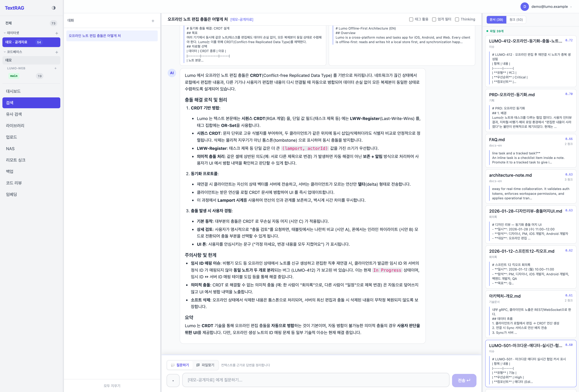Image resolution: width=579 pixels, height=392 pixels.
Task: Click the 파일 39개 status label
Action: pyautogui.click(x=495, y=31)
